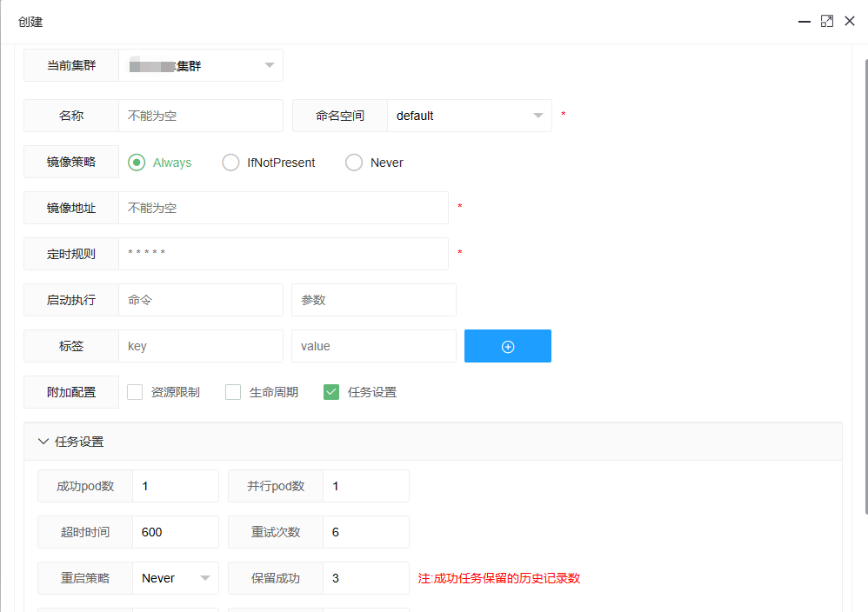Uncheck the 任务设置 checkbox
This screenshot has height=612, width=868.
[331, 392]
